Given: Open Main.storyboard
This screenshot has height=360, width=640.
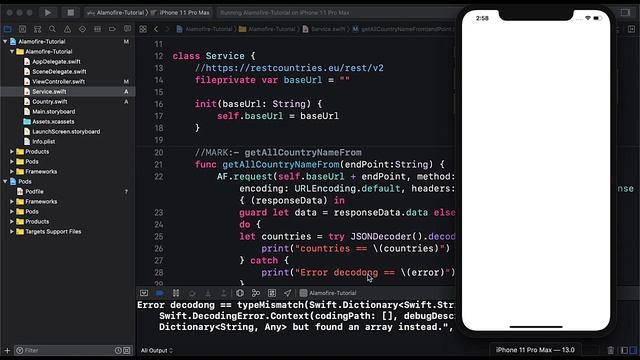Looking at the screenshot, I should tap(53, 111).
